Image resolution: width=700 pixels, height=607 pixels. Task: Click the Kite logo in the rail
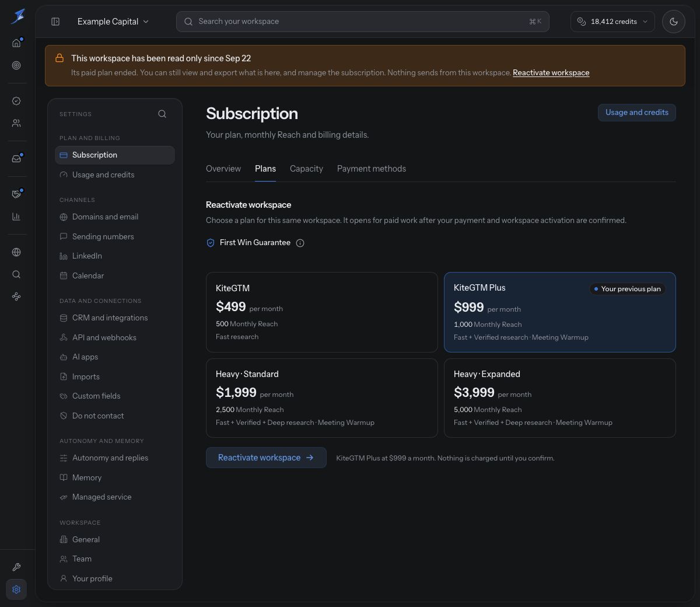click(17, 16)
